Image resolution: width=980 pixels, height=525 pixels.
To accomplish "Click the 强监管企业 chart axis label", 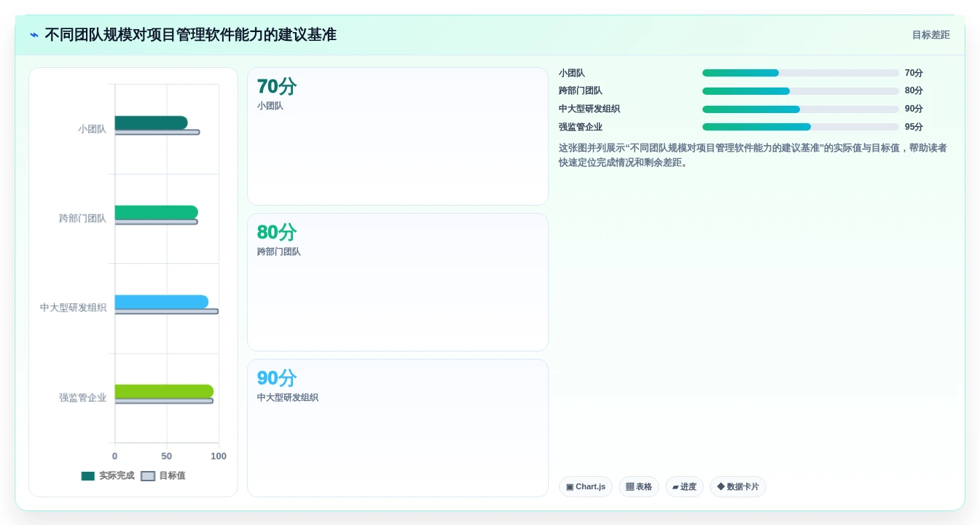I will point(83,397).
